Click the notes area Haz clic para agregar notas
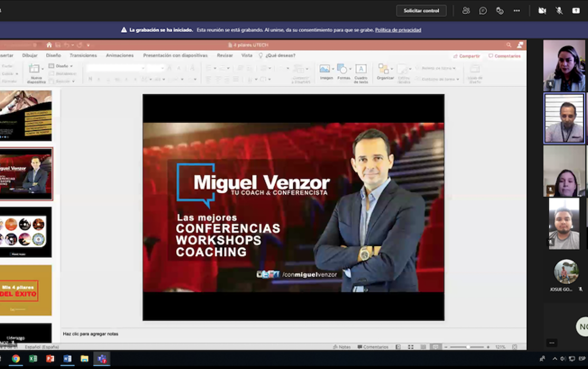 pos(90,334)
